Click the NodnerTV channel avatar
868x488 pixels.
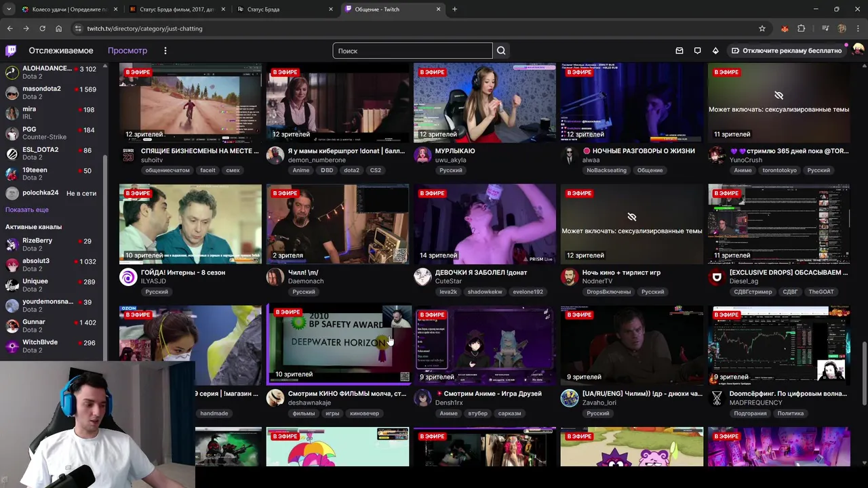(x=570, y=277)
